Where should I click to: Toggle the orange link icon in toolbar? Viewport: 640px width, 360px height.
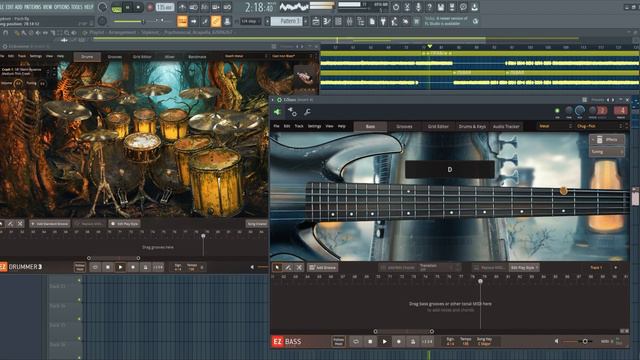click(x=216, y=21)
